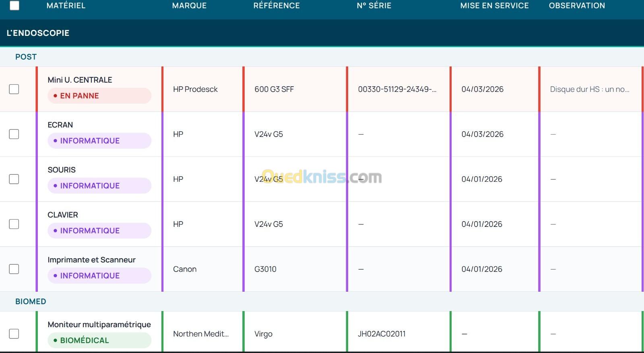Check the CLAVIER row checkbox
The height and width of the screenshot is (353, 644).
click(x=14, y=224)
